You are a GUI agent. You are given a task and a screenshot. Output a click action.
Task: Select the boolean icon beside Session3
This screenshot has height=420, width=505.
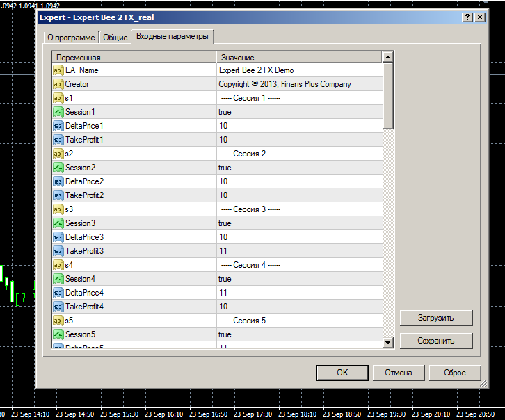coord(58,223)
